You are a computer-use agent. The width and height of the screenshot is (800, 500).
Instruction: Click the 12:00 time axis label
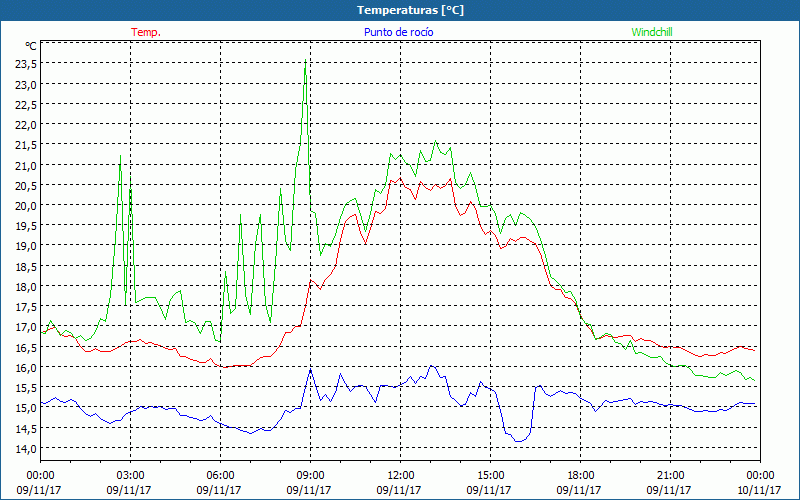tap(401, 475)
